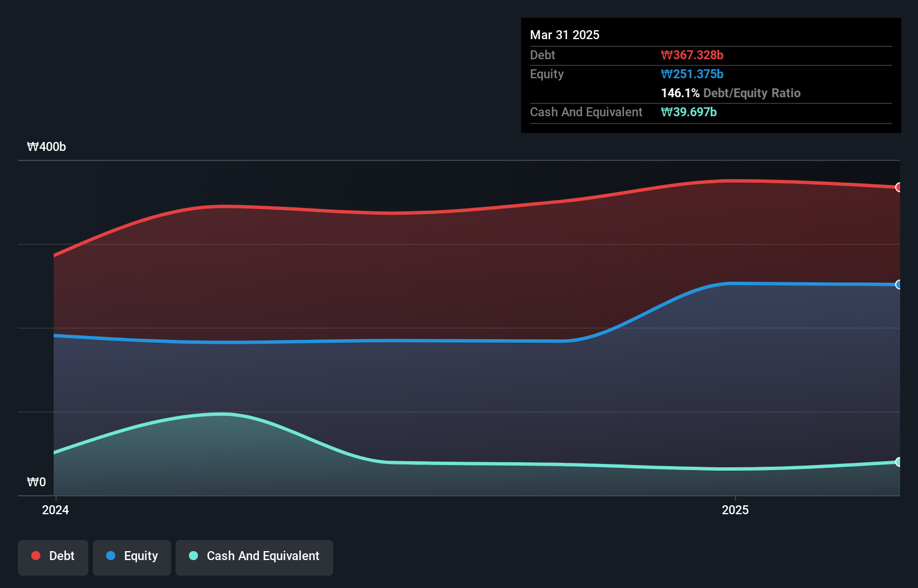Click the red Debt legend dot
The width and height of the screenshot is (918, 588).
click(35, 556)
